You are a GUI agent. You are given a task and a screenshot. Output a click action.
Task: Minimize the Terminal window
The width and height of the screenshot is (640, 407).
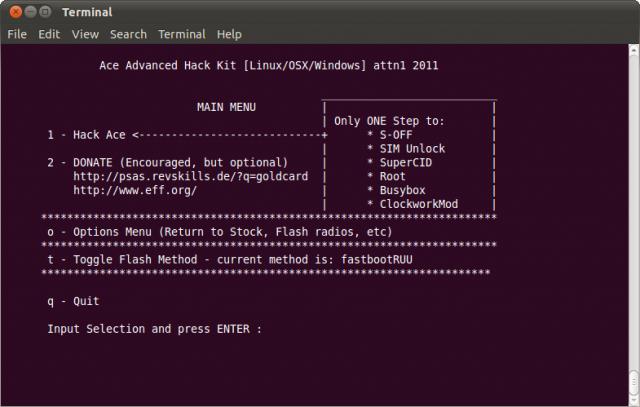pyautogui.click(x=31, y=12)
